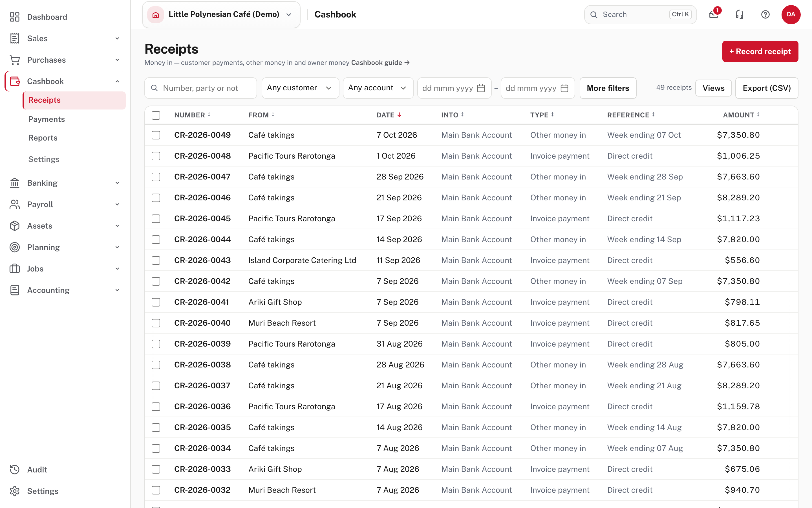Click the More filters button

tap(608, 88)
